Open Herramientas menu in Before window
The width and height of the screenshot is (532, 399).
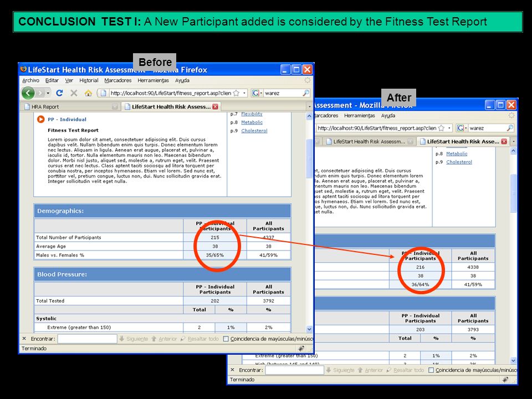tap(153, 80)
